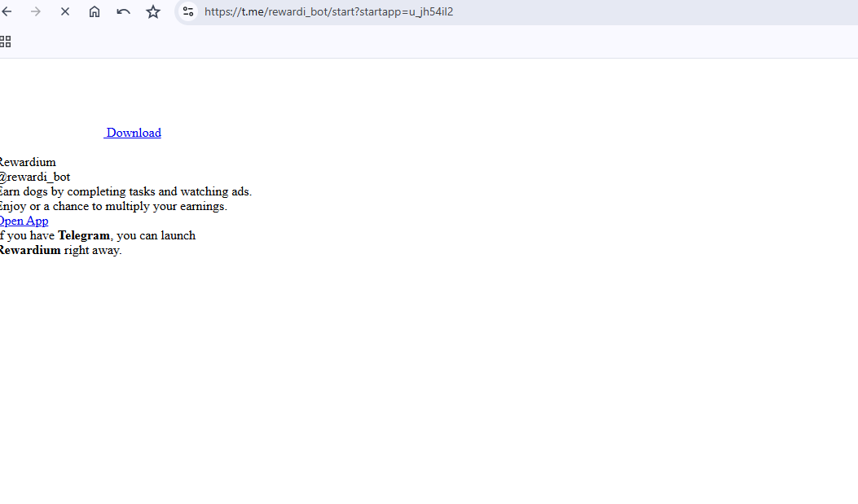Click the Open App link
Image resolution: width=858 pixels, height=504 pixels.
24,221
